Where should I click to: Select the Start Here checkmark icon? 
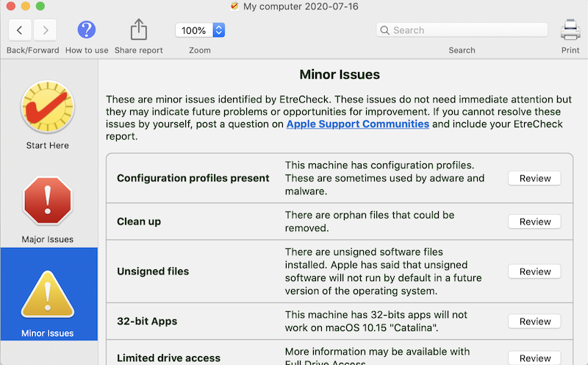click(x=48, y=107)
